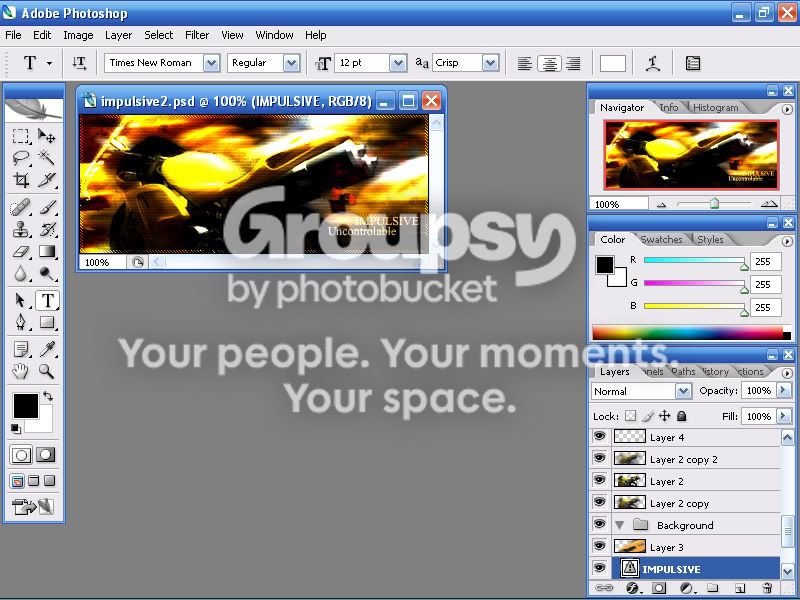
Task: Select the Brush tool
Action: (x=46, y=208)
